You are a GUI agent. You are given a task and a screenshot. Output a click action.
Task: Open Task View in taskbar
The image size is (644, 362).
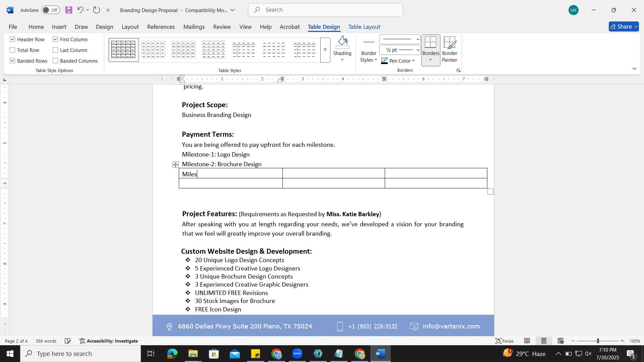tap(151, 354)
